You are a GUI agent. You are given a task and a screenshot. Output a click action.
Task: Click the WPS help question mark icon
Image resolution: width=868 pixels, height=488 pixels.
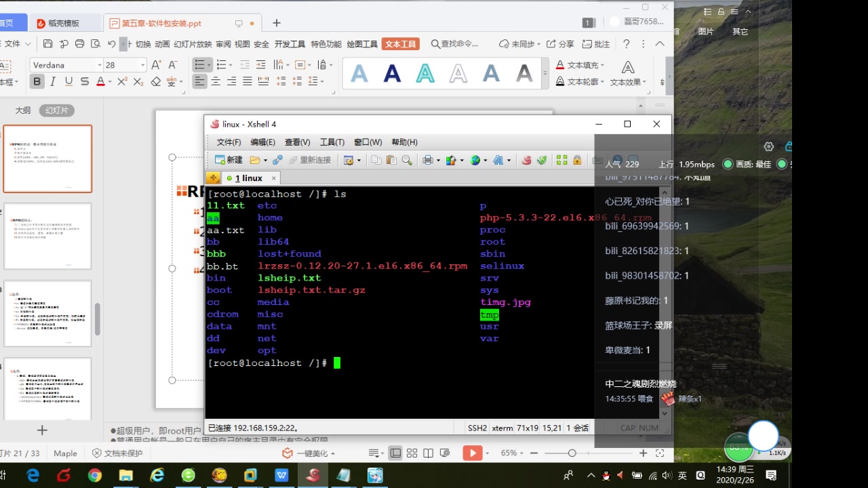coord(627,44)
